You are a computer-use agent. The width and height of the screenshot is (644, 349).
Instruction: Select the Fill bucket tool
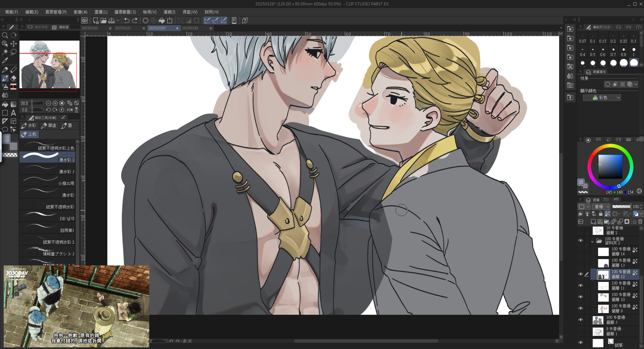[5, 104]
